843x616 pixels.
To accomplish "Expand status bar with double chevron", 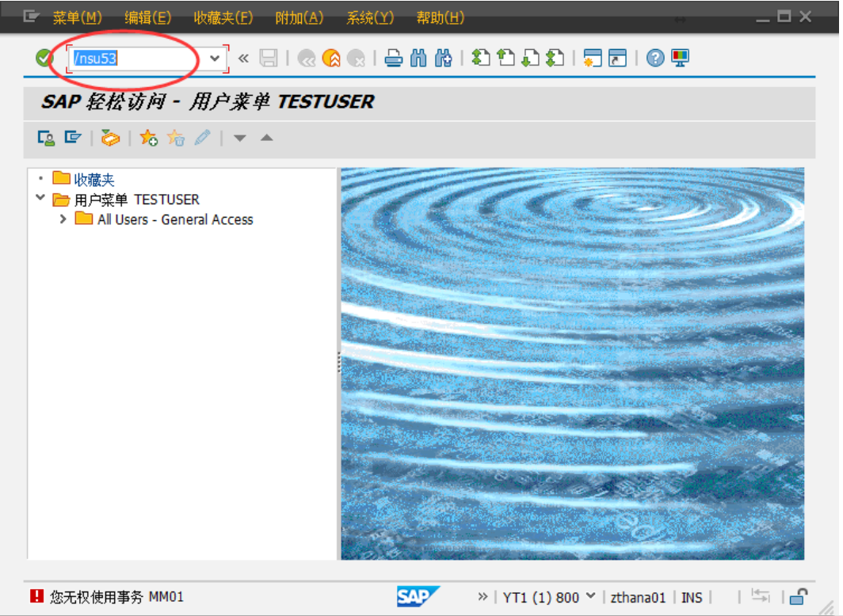I will click(x=483, y=597).
